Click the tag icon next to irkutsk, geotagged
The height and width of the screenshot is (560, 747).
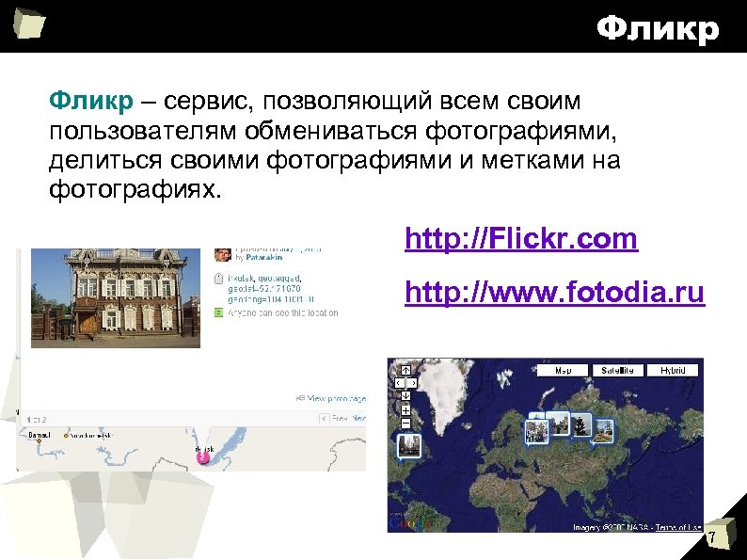[218, 279]
